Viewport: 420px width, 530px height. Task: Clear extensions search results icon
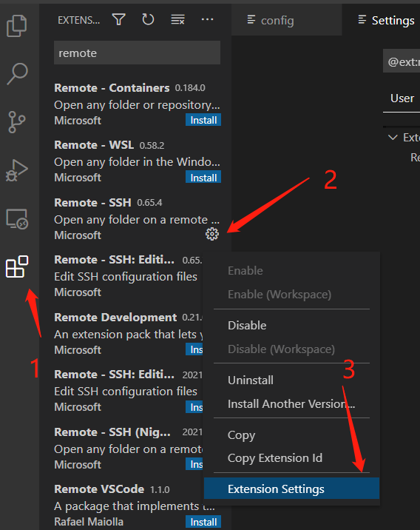[x=177, y=19]
